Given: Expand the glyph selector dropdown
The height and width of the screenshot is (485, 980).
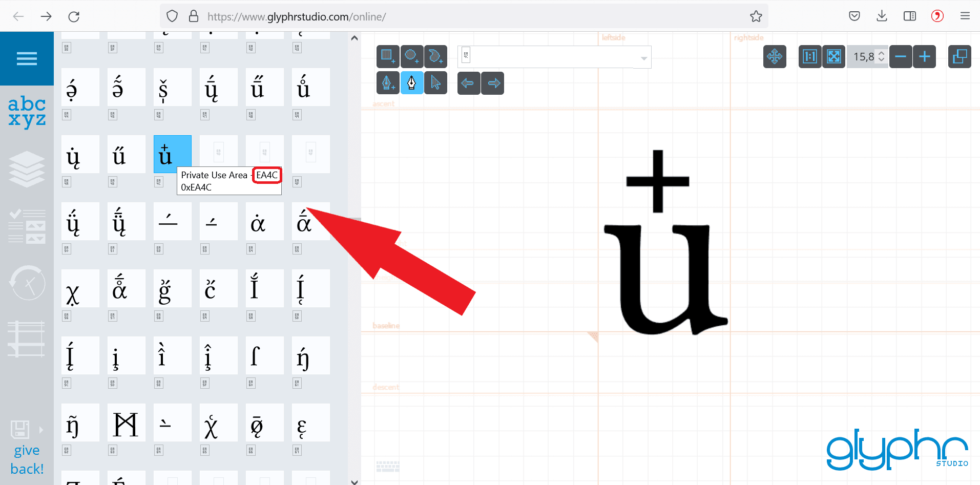Looking at the screenshot, I should (643, 58).
